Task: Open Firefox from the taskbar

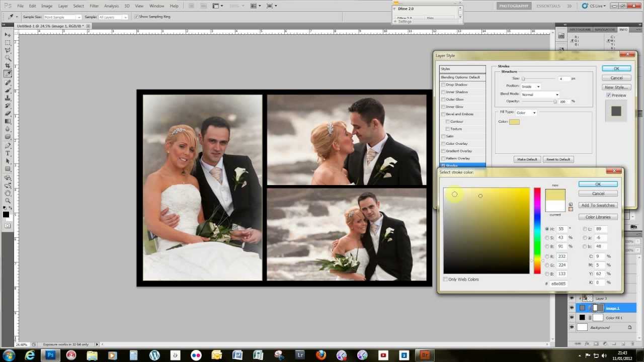Action: (x=321, y=355)
